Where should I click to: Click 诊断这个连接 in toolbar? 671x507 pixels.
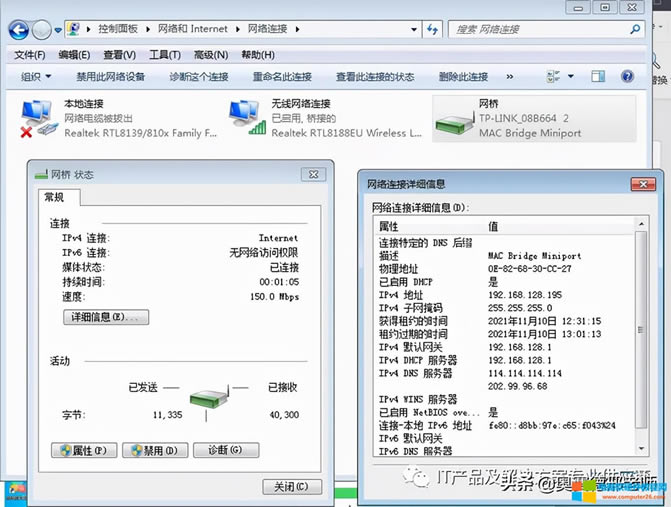(199, 77)
